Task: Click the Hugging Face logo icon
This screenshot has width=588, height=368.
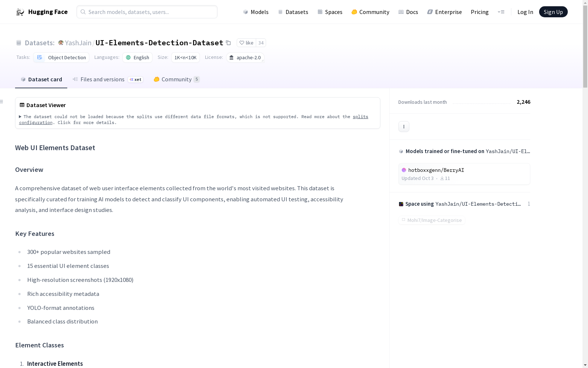Action: [x=20, y=12]
